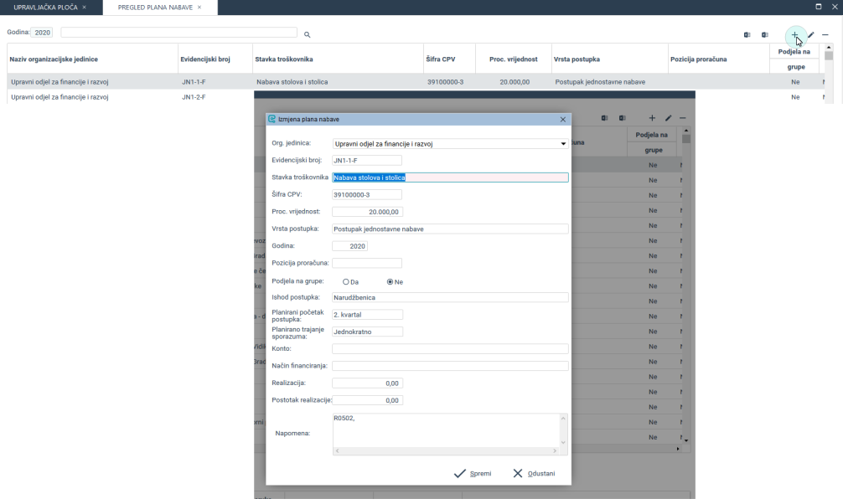Select the Ne radio button for Podjela na grupe
This screenshot has height=504, width=843.
390,282
